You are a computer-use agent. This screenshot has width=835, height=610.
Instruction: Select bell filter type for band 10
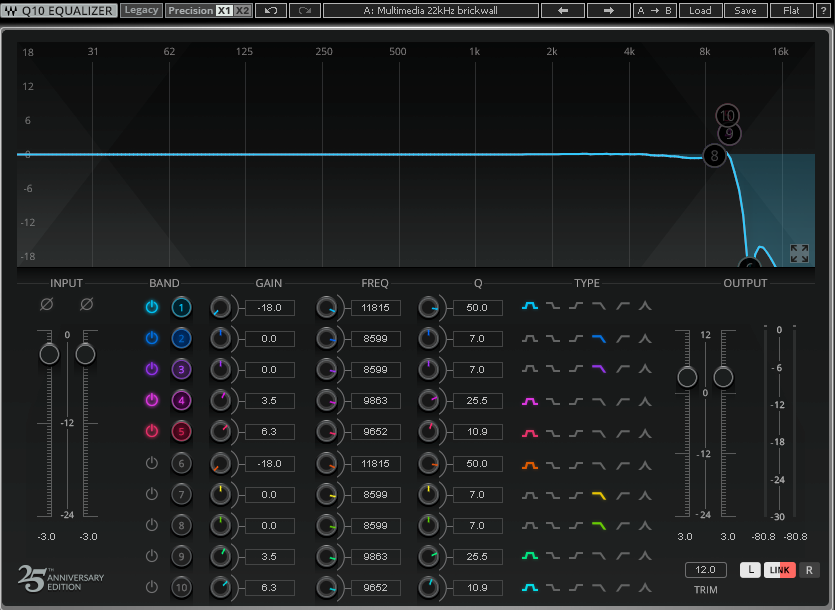[x=530, y=588]
